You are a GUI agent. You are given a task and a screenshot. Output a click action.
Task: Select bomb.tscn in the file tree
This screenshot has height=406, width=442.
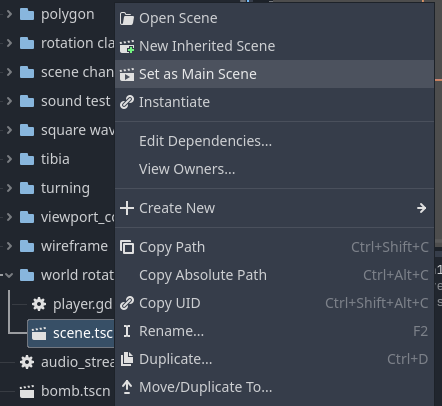pyautogui.click(x=65, y=391)
